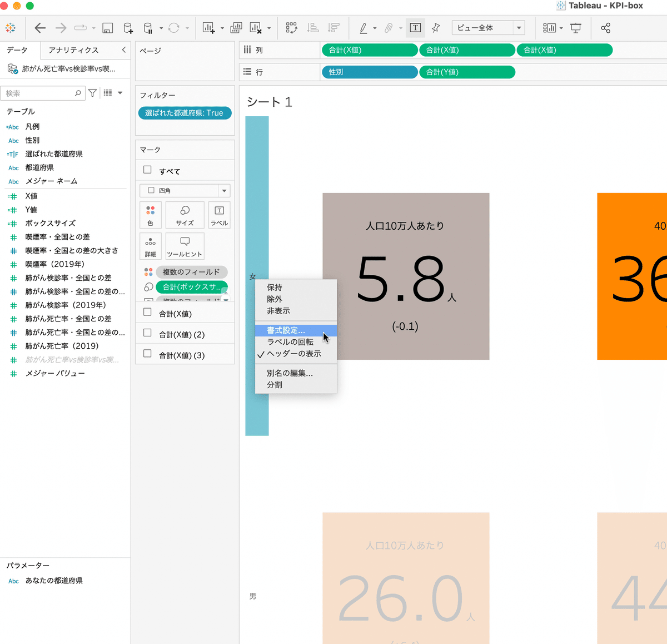This screenshot has width=667, height=644.
Task: Collapse the side pane with the chevron
Action: [x=123, y=50]
